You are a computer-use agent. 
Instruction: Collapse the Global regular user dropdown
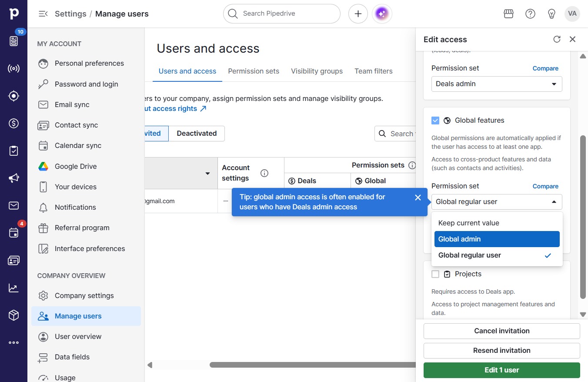tap(497, 202)
